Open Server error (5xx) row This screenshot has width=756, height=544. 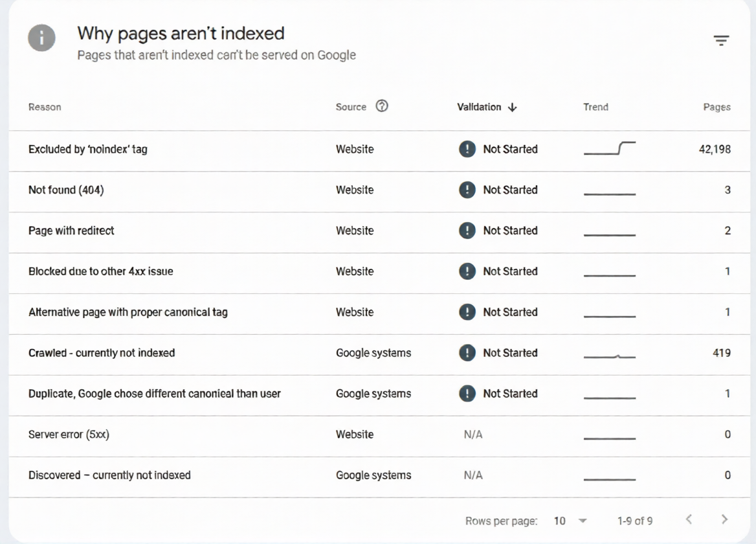click(69, 435)
